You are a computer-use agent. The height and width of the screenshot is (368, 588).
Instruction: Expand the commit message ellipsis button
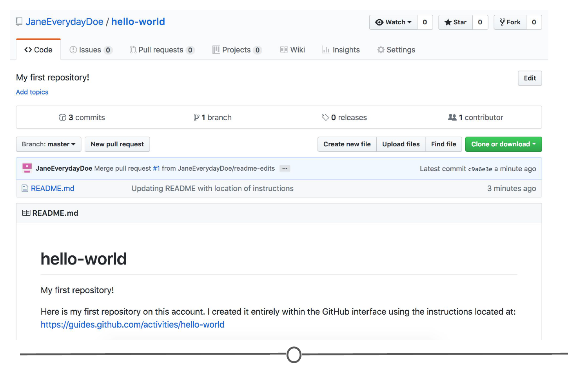(x=285, y=168)
